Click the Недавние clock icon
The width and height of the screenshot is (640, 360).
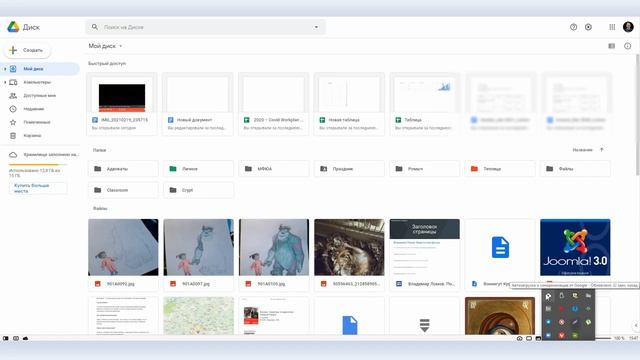click(x=13, y=109)
